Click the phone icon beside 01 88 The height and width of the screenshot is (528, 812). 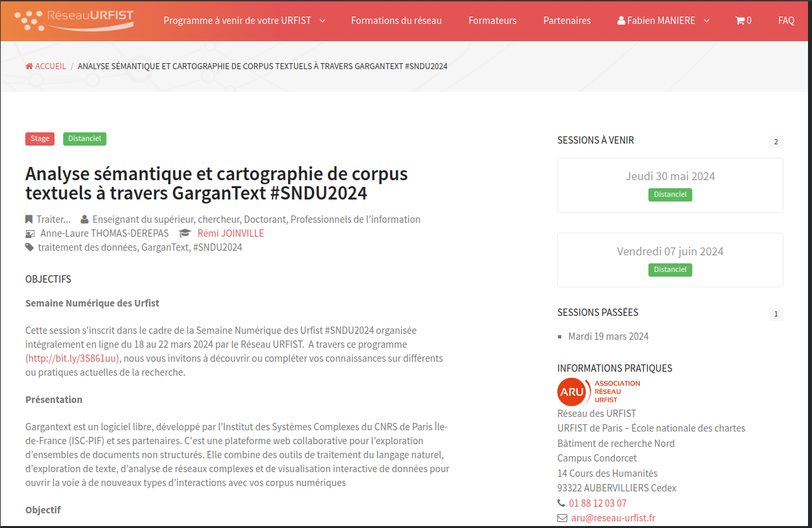(561, 503)
